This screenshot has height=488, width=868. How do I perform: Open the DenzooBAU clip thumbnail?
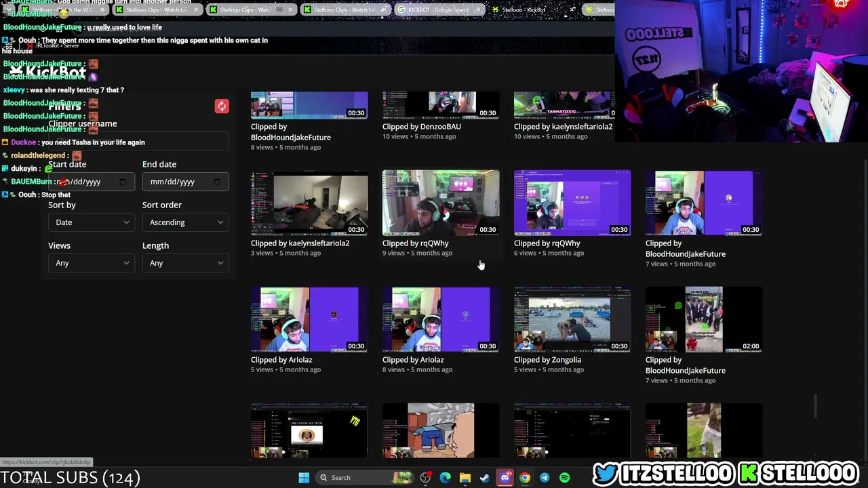[441, 105]
